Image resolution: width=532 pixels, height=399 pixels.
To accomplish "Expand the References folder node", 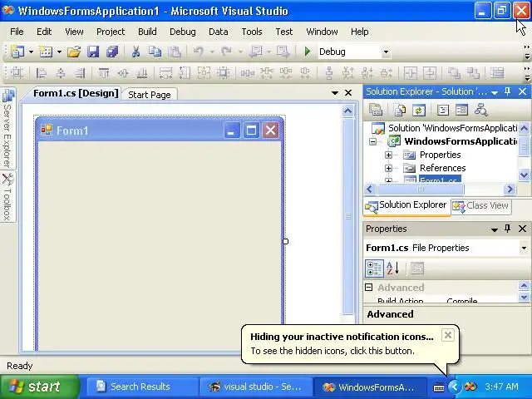I will pos(388,168).
